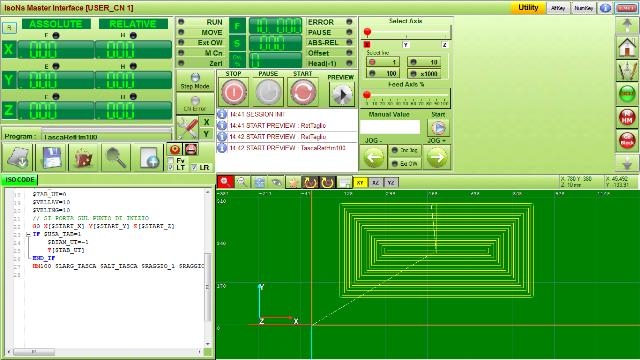Toggle Step Mode
The width and height of the screenshot is (640, 360).
click(195, 81)
